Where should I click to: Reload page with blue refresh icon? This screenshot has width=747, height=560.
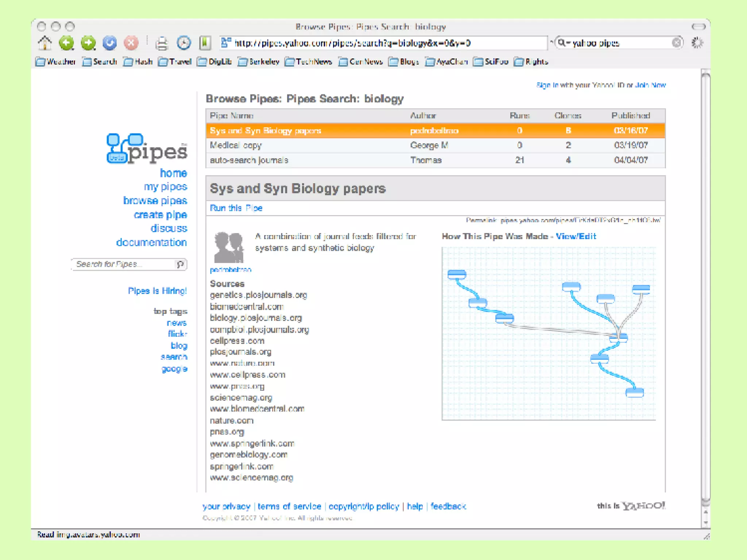point(109,43)
